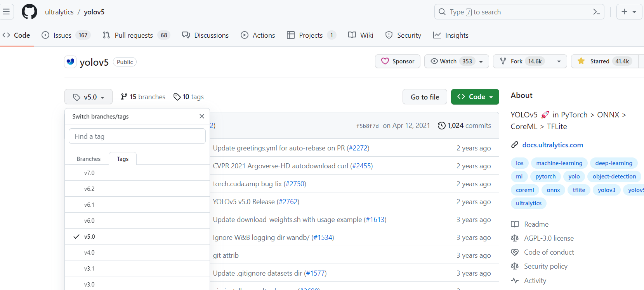Click the Sponsor button
This screenshot has width=644, height=290.
[398, 61]
